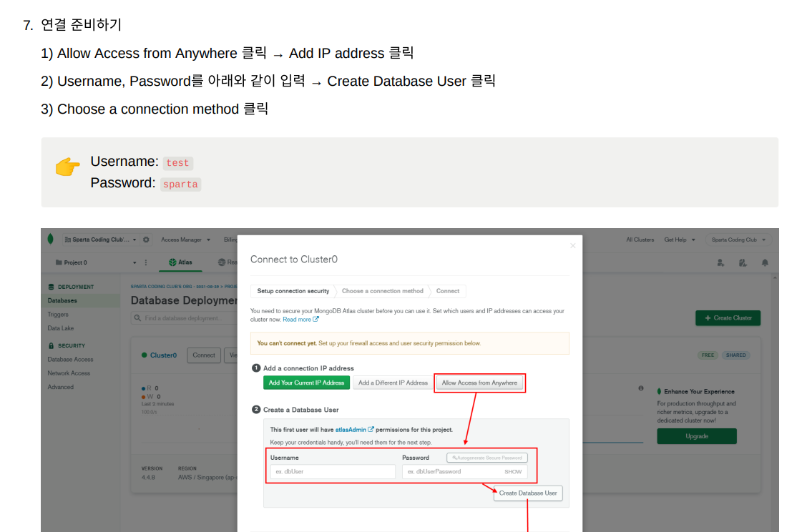The width and height of the screenshot is (807, 532).
Task: Expand the Access Manager menu
Action: click(185, 240)
